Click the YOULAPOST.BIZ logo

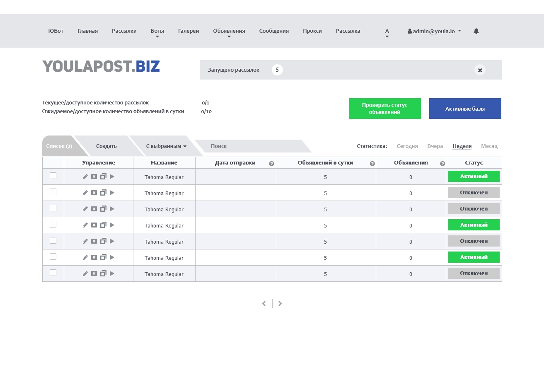pyautogui.click(x=101, y=66)
